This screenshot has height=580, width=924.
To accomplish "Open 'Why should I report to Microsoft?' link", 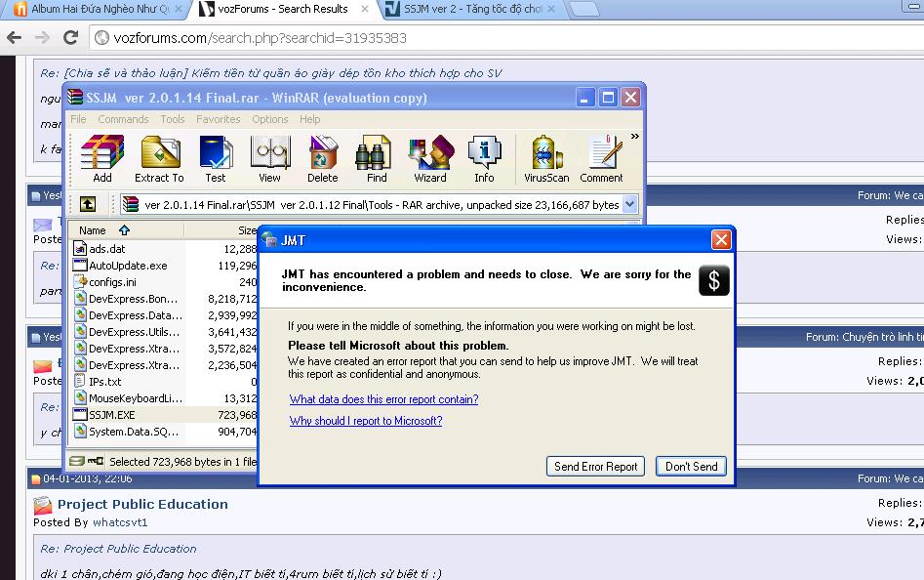I will (x=366, y=420).
